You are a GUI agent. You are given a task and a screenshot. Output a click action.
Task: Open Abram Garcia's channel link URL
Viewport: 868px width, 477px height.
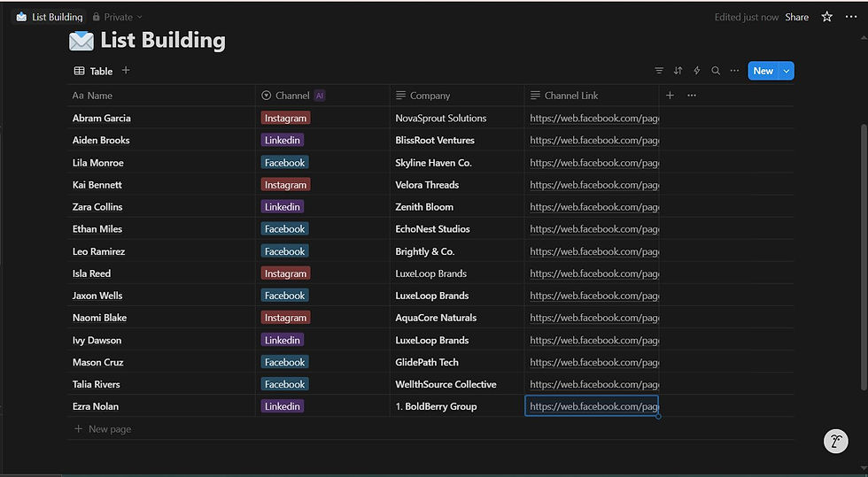pyautogui.click(x=594, y=118)
